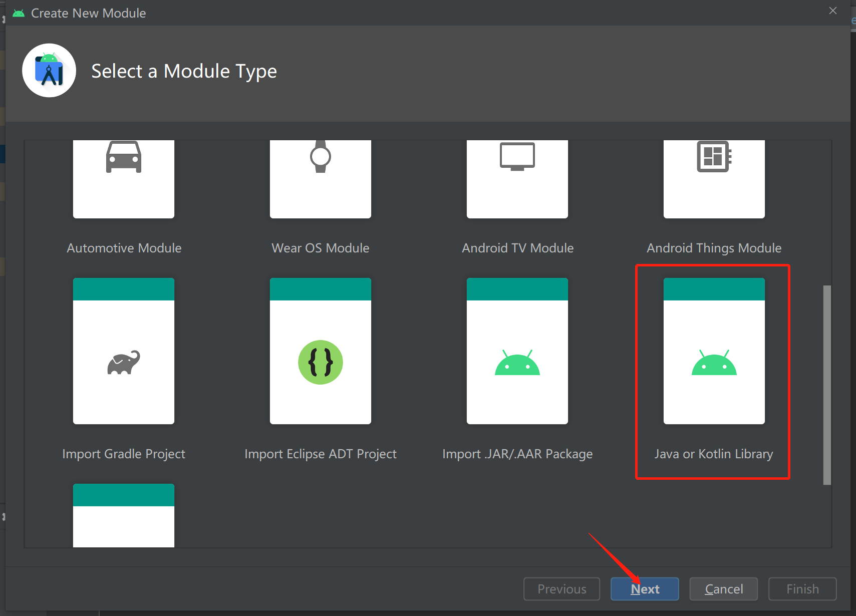Click the Wear OS Module label
The width and height of the screenshot is (856, 616).
(321, 248)
